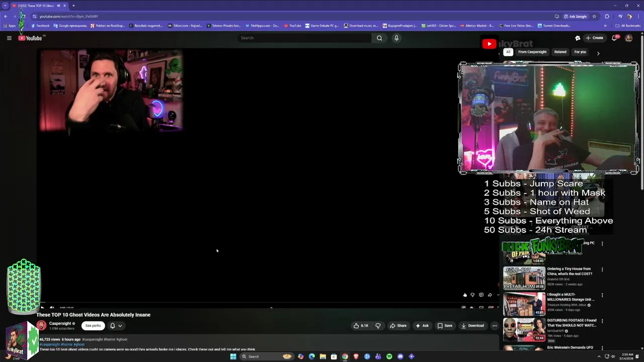Like the video with 6.1K thumbs-up
Image resolution: width=644 pixels, height=362 pixels.
361,325
